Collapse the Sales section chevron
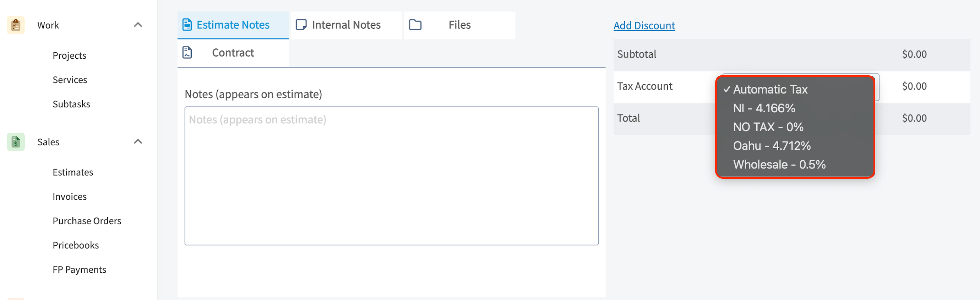This screenshot has height=300, width=980. (x=138, y=142)
